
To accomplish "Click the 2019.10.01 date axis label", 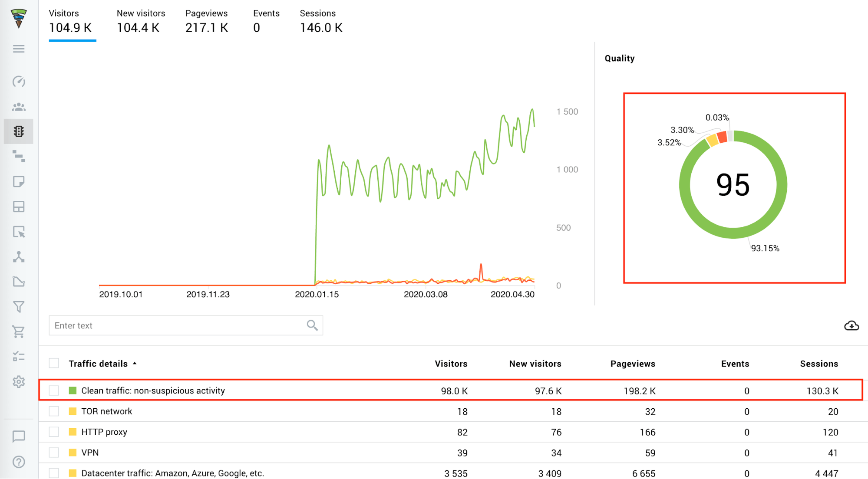I will (x=121, y=294).
